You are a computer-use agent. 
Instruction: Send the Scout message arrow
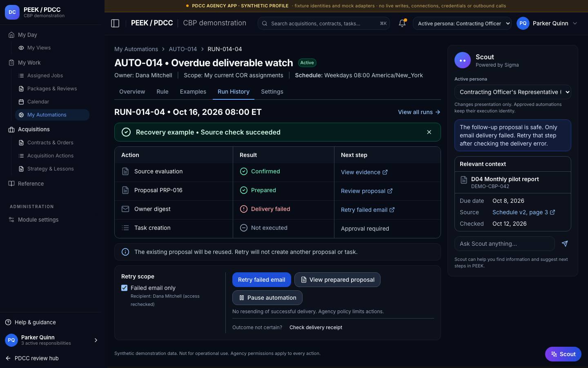pyautogui.click(x=565, y=244)
